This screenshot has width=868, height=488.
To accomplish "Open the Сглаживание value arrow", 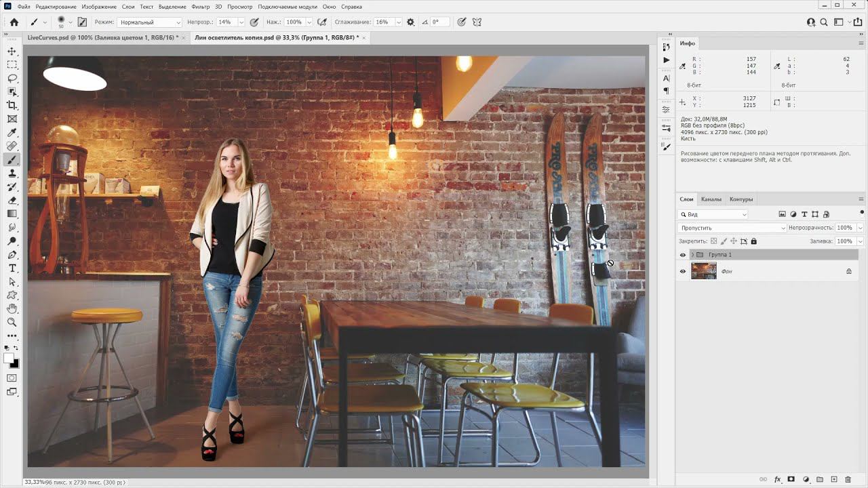I will pos(399,22).
